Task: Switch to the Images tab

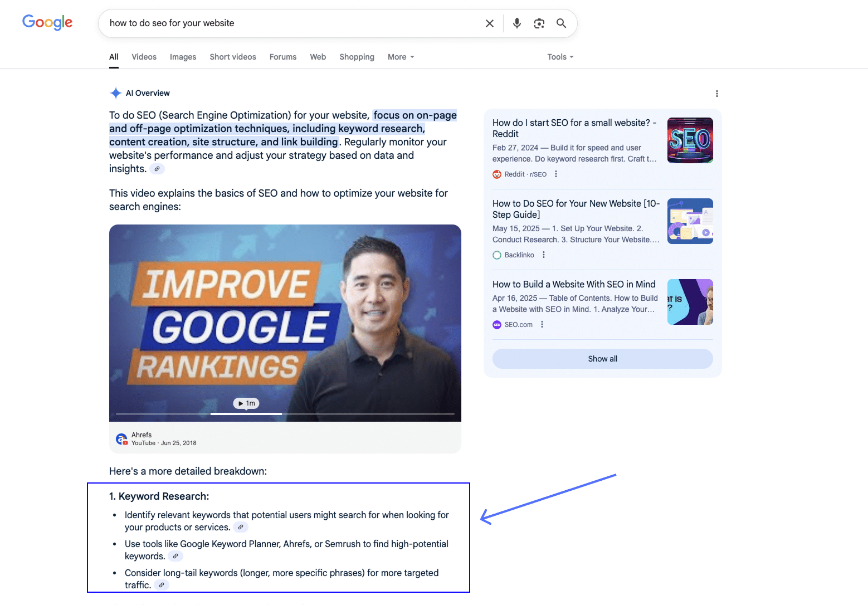Action: coord(183,57)
